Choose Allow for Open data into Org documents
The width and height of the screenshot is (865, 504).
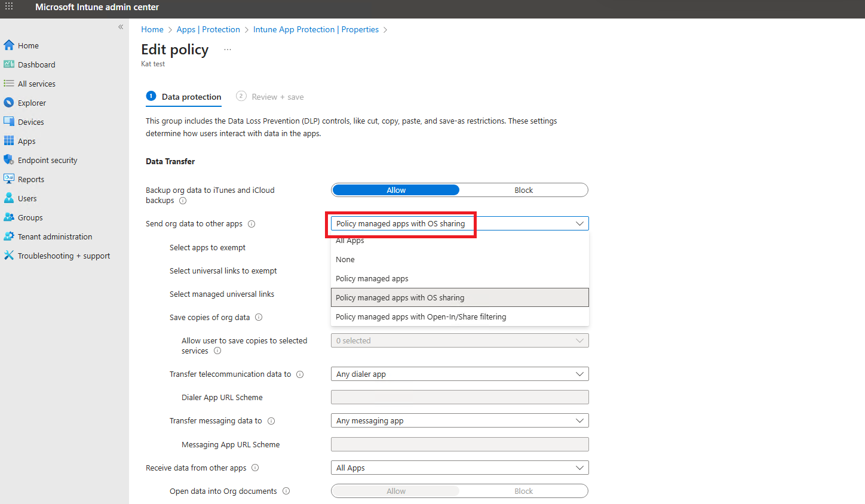396,491
